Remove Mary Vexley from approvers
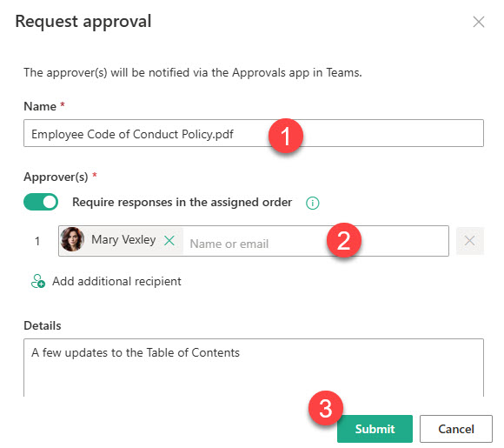 coord(169,240)
